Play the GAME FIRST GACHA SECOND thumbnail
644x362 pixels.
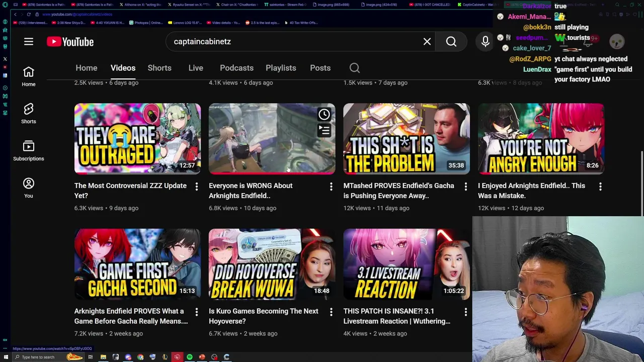coord(137,264)
